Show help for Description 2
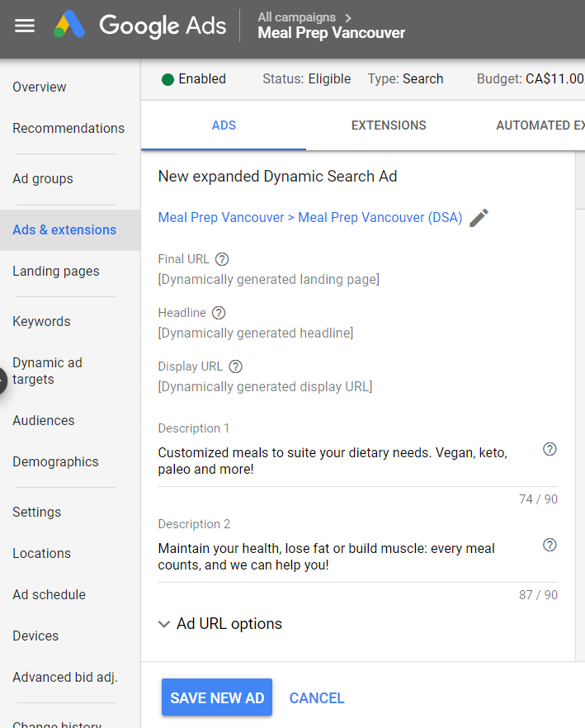This screenshot has height=728, width=585. (550, 545)
